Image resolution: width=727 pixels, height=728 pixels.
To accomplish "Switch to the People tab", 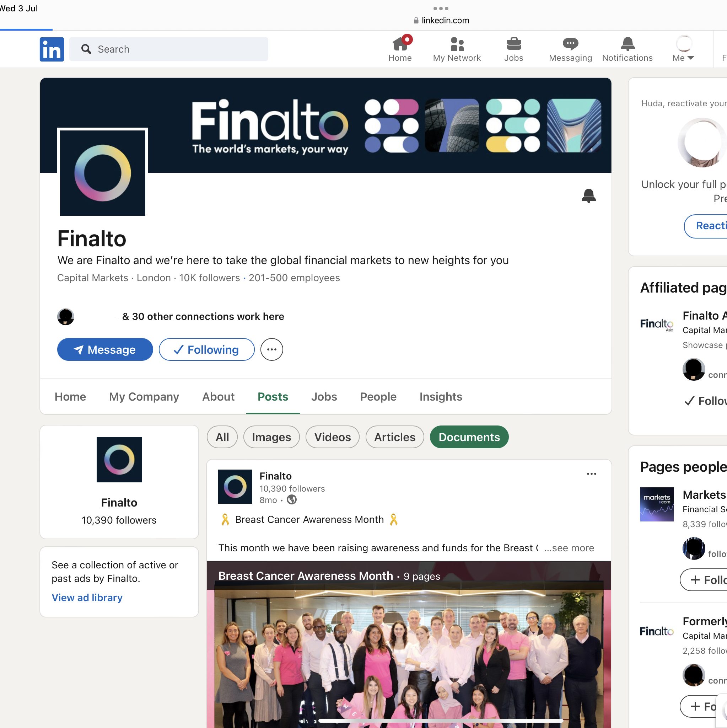I will tap(378, 397).
